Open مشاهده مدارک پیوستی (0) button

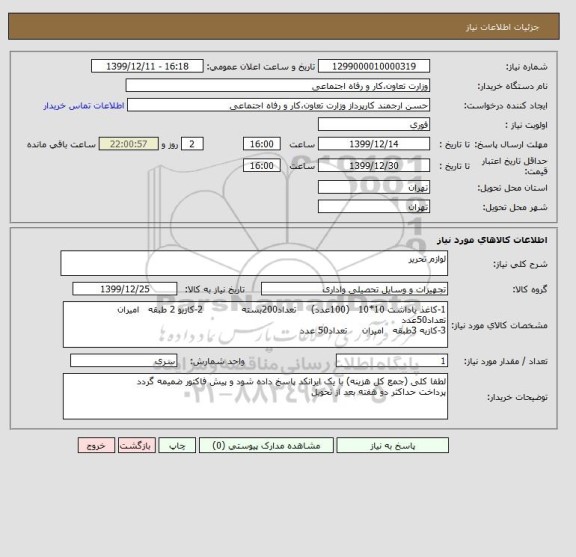266,445
